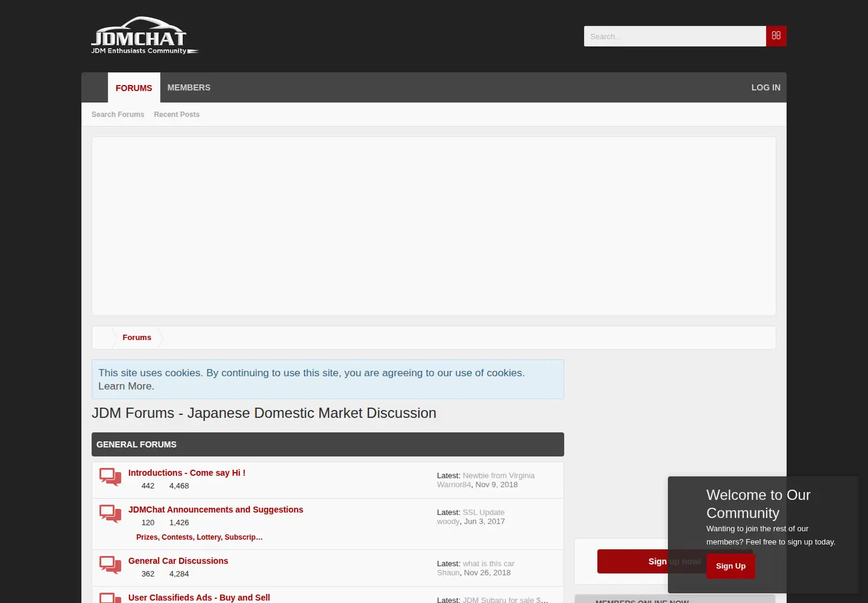Click the Jun 3, 2017 date text
868x603 pixels.
[x=485, y=522]
